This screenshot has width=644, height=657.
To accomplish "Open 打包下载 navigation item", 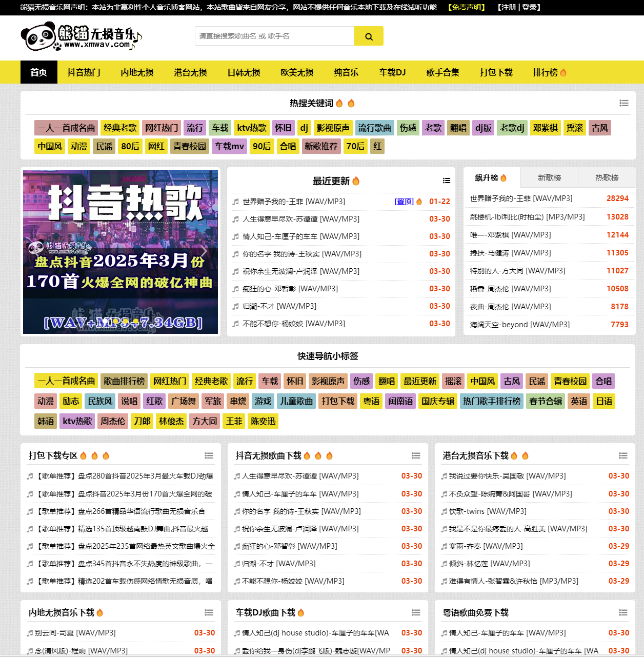I will tap(496, 72).
